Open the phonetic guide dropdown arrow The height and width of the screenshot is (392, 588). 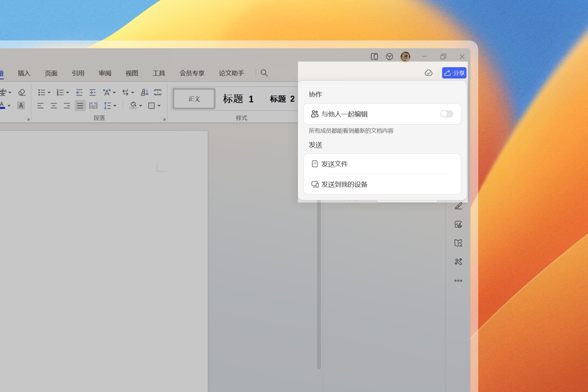click(x=10, y=92)
